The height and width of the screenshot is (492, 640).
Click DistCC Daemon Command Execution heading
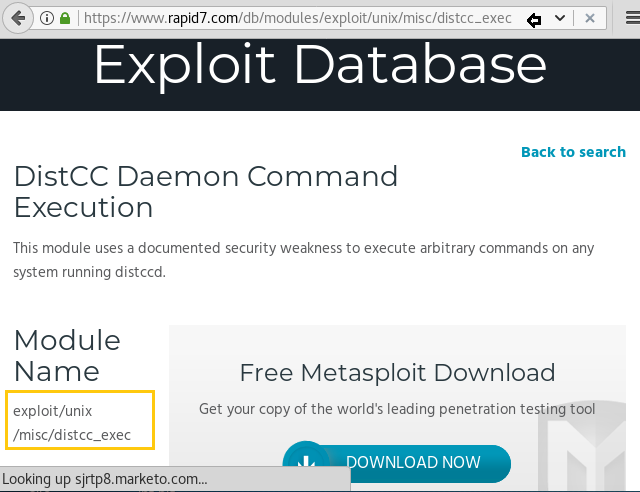[205, 191]
